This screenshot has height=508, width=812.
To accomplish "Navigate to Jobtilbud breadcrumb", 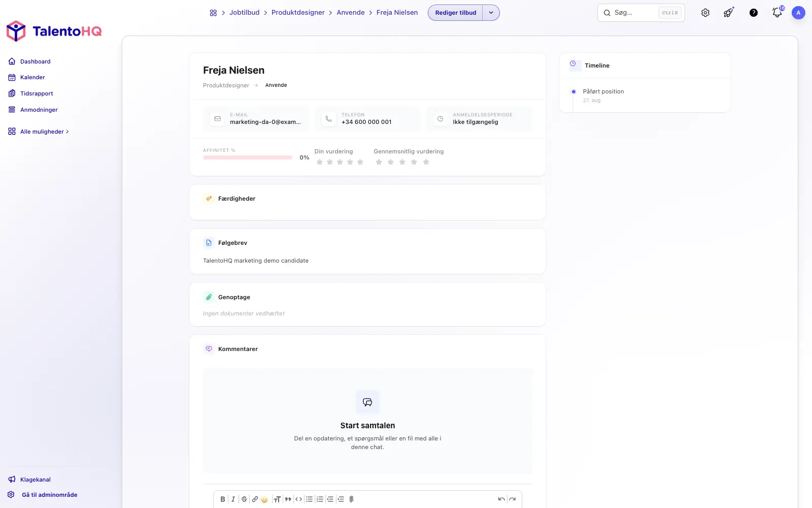I will tap(244, 13).
